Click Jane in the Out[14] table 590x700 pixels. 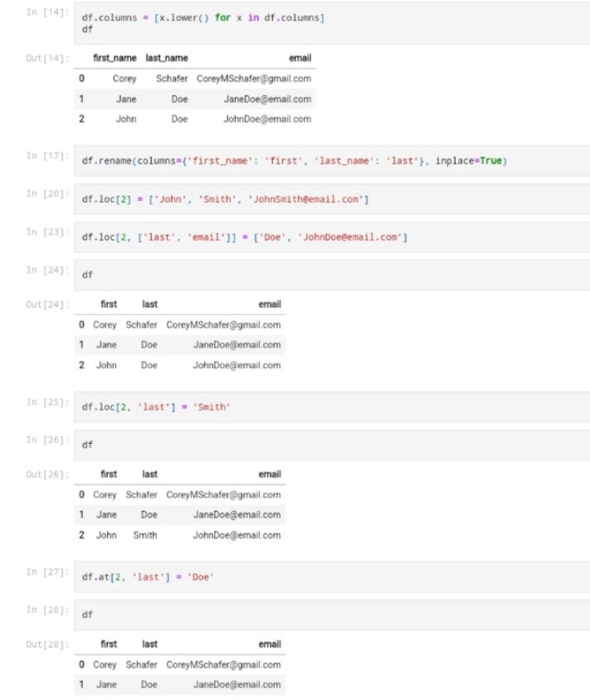126,99
